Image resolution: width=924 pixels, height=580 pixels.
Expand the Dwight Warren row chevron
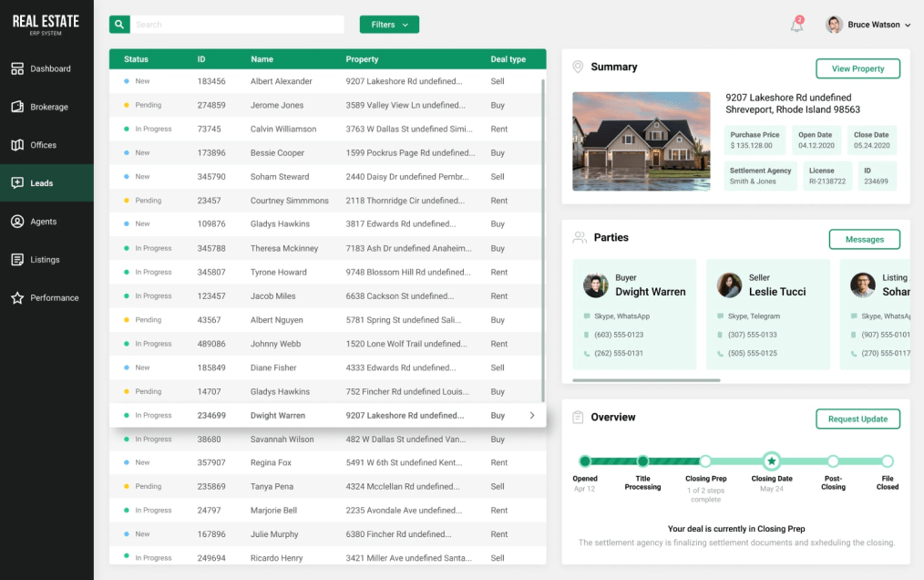(x=532, y=416)
